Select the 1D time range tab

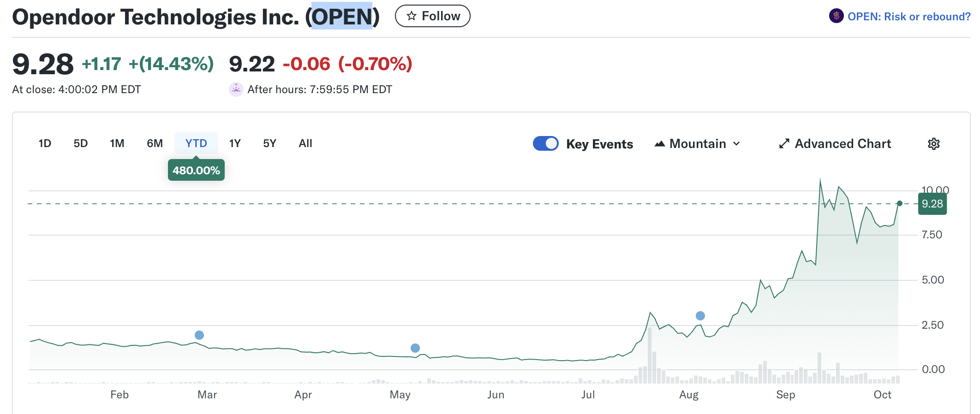coord(45,143)
